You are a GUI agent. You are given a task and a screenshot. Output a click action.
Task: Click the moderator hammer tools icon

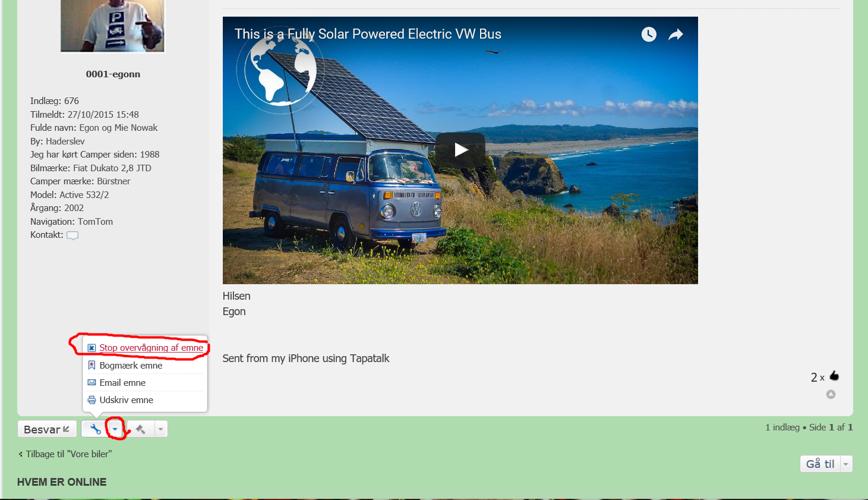[x=141, y=429]
